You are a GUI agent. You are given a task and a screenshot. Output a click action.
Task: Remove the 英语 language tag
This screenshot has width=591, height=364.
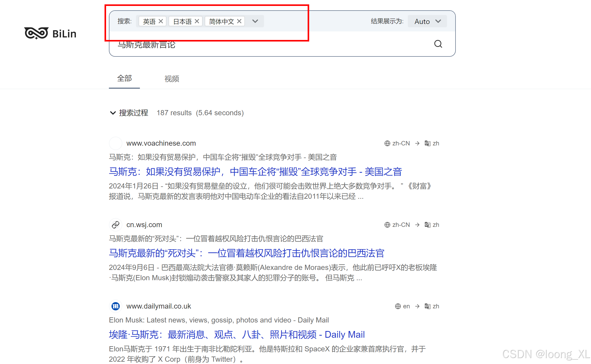point(161,21)
